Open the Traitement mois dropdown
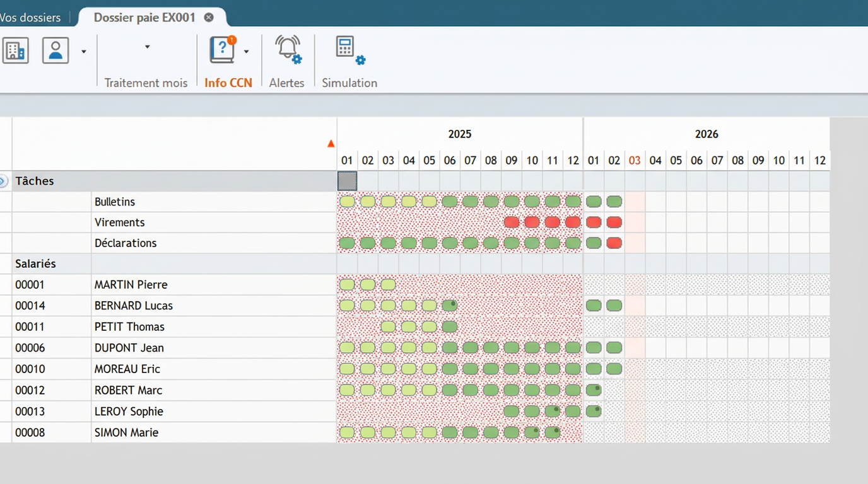 pos(147,47)
